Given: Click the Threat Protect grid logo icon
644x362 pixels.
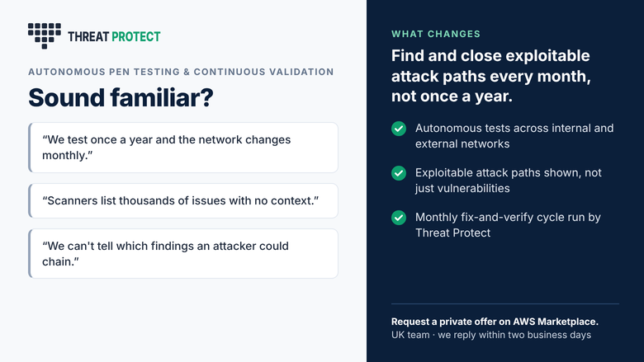Looking at the screenshot, I should [45, 35].
